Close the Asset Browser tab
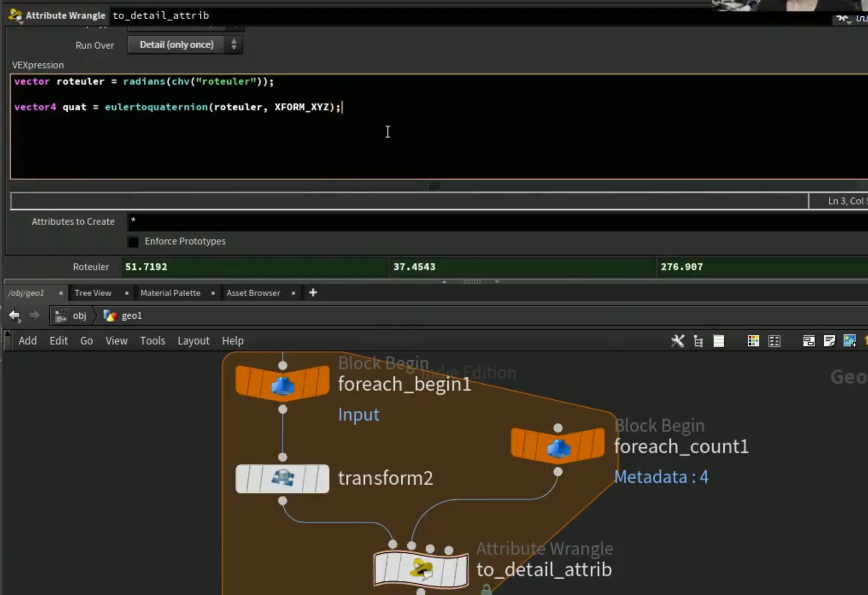The image size is (868, 595). pos(293,293)
